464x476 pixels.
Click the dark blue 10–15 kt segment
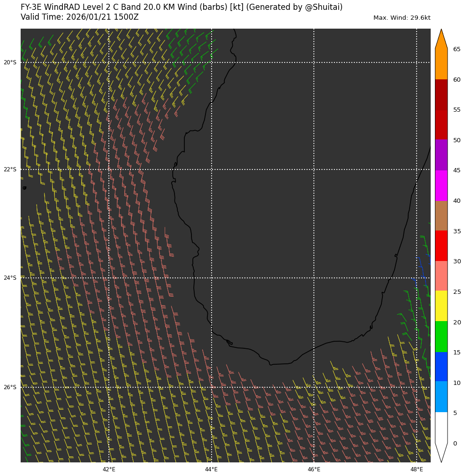pos(441,367)
